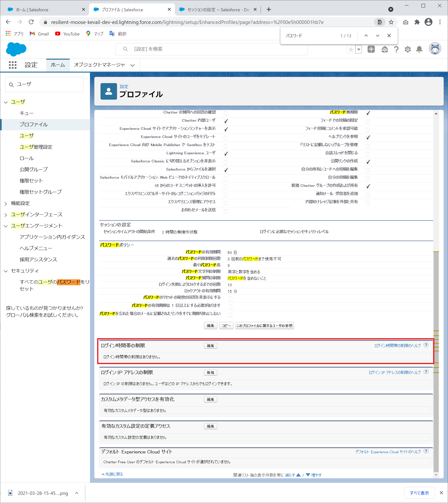Close the find-in-page bar
This screenshot has width=448, height=503.
[x=389, y=36]
